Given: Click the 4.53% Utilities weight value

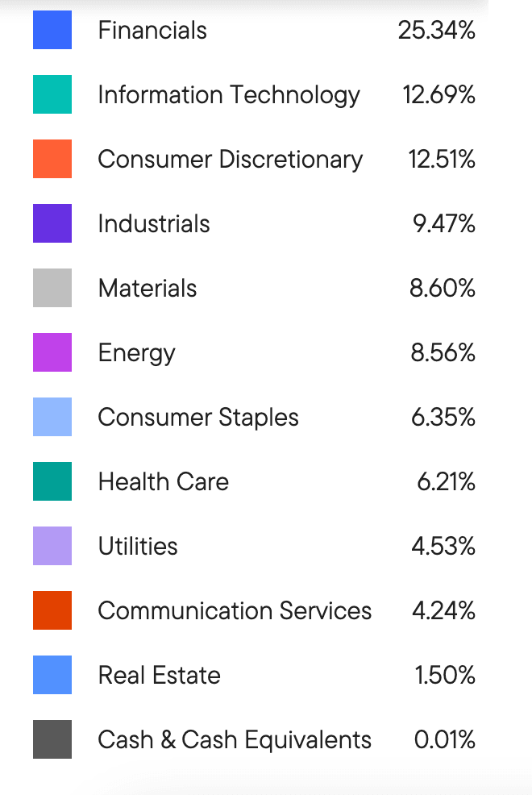Looking at the screenshot, I should point(443,547).
